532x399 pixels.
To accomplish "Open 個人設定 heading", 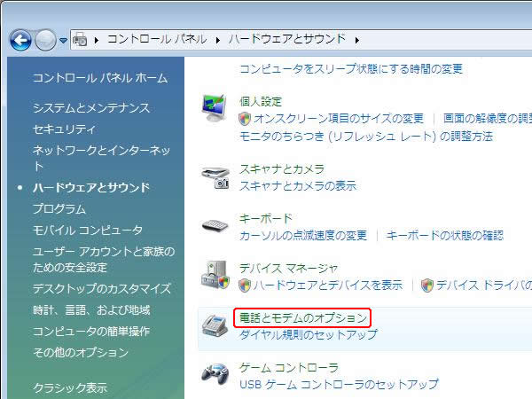I will click(261, 101).
